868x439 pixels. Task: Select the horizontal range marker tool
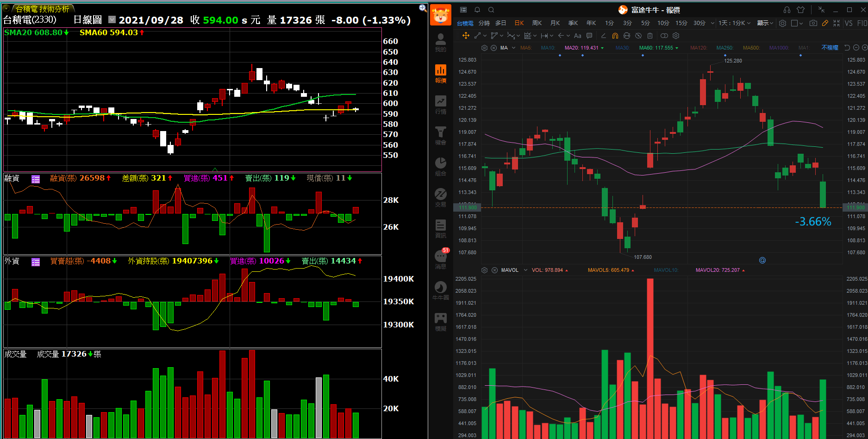point(544,36)
